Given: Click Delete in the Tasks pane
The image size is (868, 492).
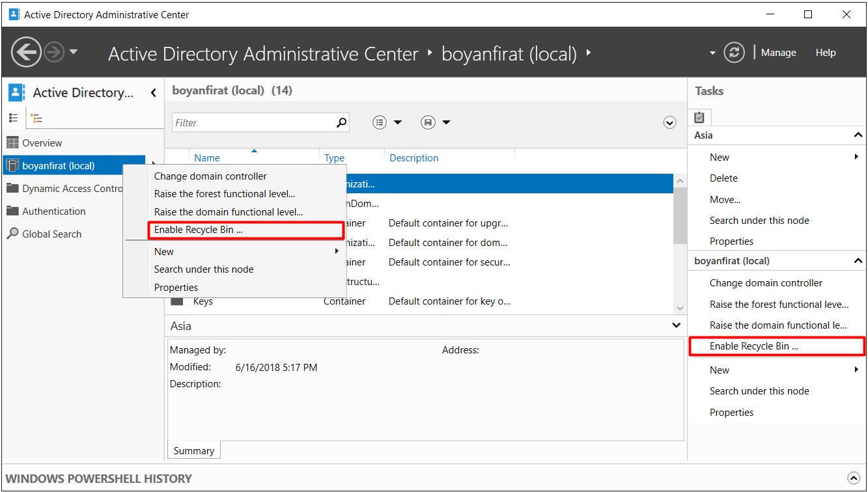Looking at the screenshot, I should (723, 178).
